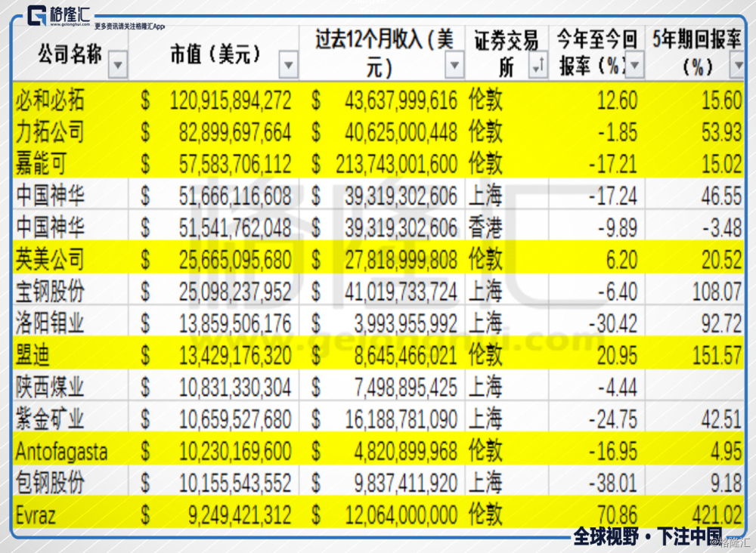Viewport: 756px width, 553px height.
Task: Select revenue value 16,188,781,090
Action: (401, 419)
